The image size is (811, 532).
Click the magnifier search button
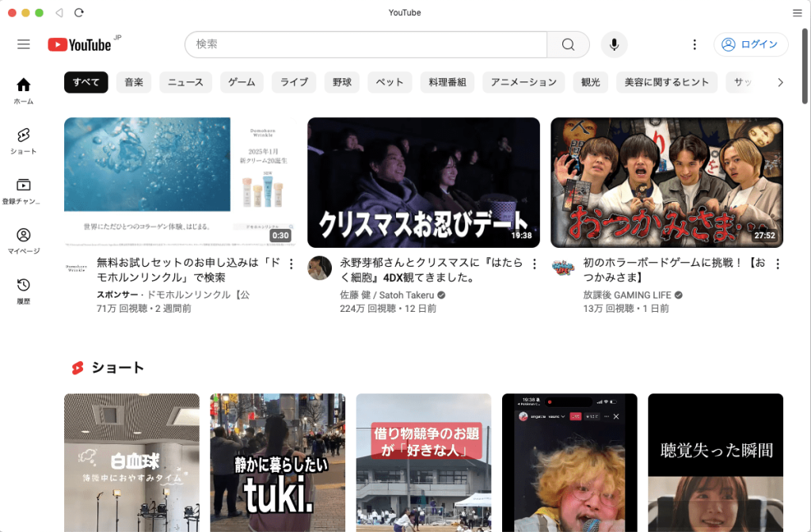(x=568, y=44)
